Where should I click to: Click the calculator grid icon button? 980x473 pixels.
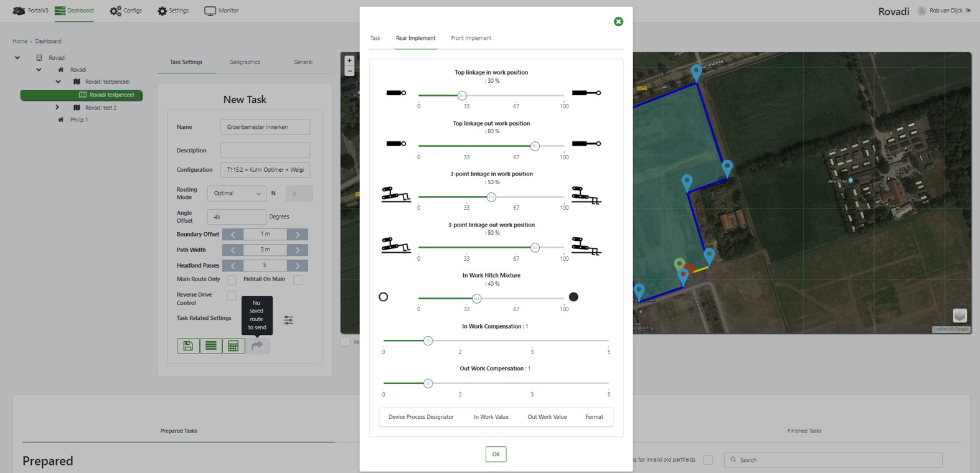point(233,346)
